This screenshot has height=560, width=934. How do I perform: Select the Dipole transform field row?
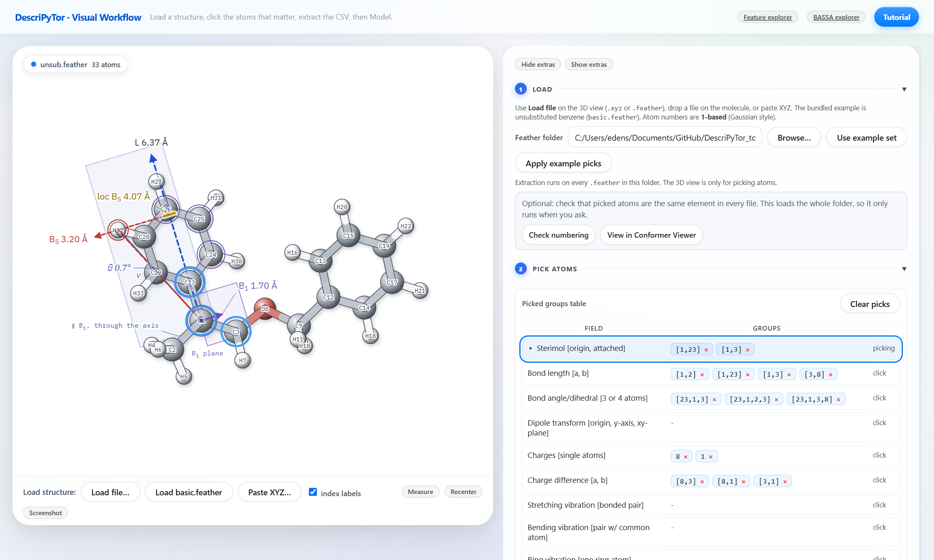pos(711,428)
